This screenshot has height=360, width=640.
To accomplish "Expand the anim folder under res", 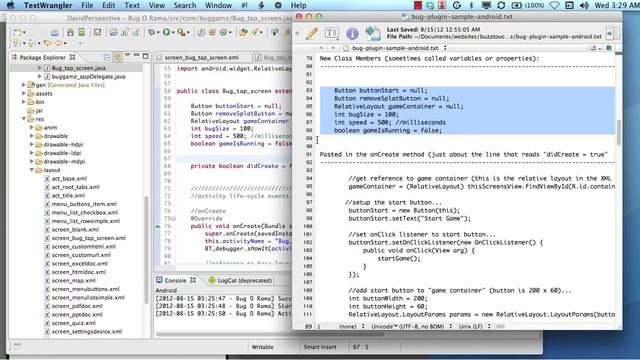I will coord(32,127).
